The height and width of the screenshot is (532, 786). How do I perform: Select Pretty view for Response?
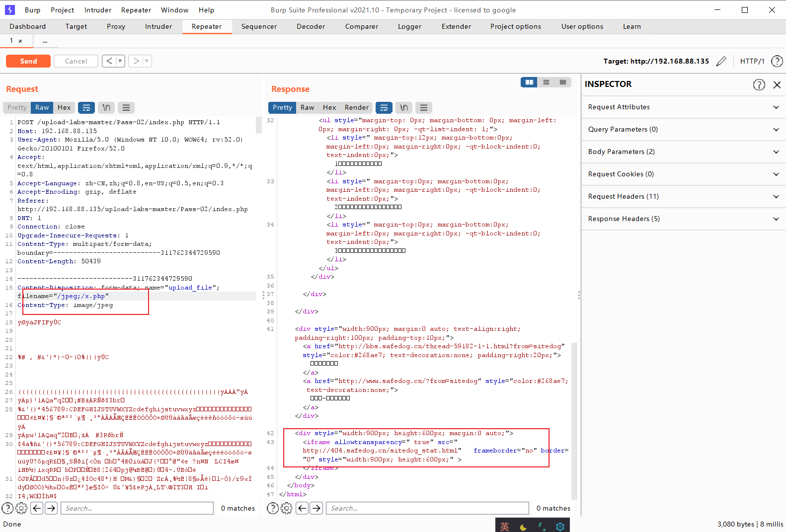coord(282,107)
